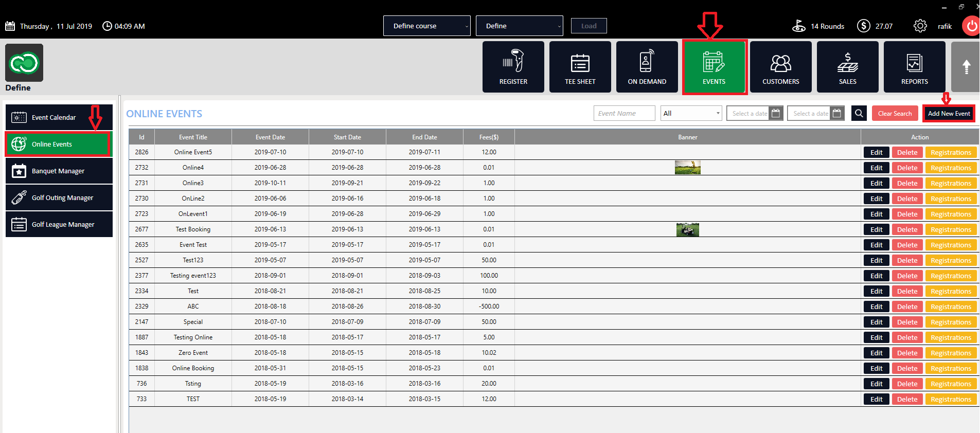Click the Clear Search button
Viewport: 980px width, 433px height.
(x=895, y=114)
